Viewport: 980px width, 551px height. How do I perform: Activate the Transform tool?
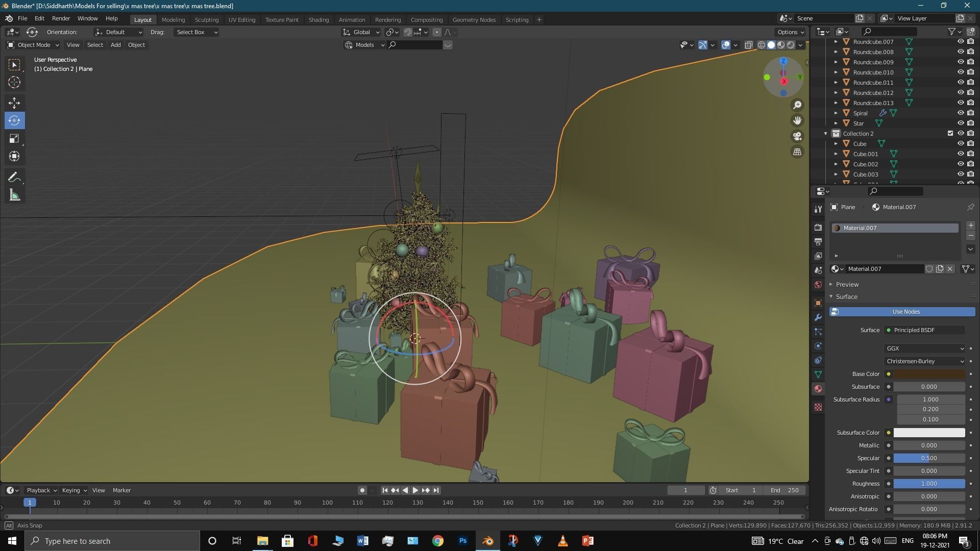[14, 157]
